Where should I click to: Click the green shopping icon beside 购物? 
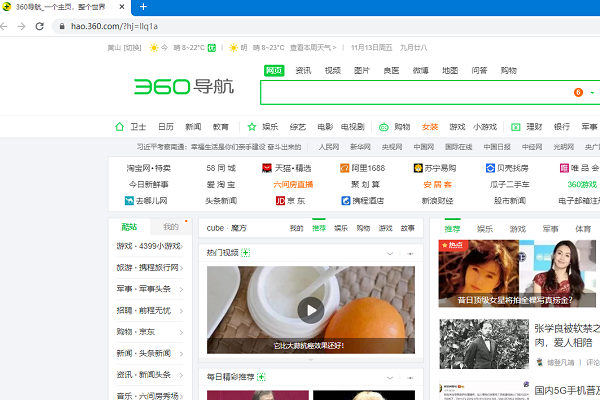383,127
